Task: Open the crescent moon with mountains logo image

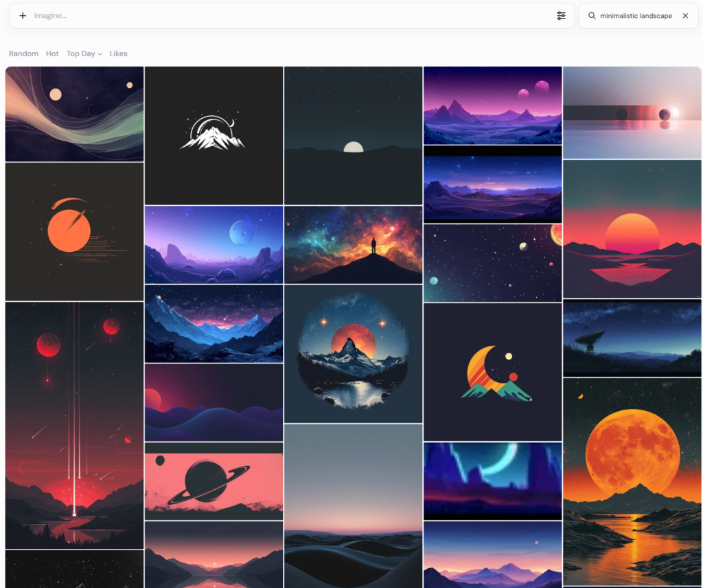Action: click(492, 371)
